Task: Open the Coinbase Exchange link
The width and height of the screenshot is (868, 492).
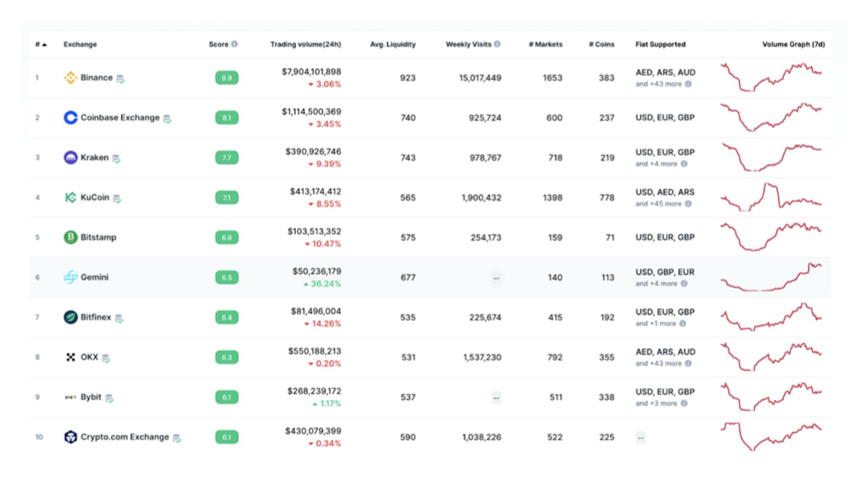Action: 120,117
